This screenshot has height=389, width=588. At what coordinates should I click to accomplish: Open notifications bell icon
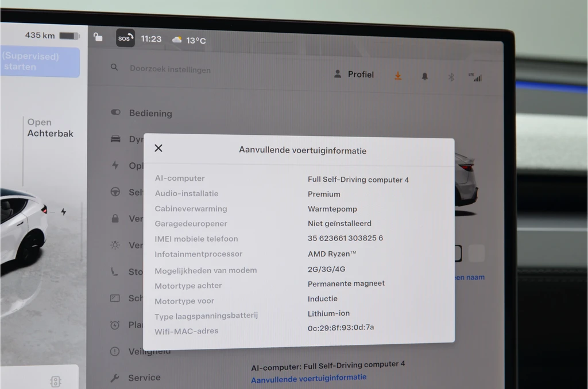point(424,76)
